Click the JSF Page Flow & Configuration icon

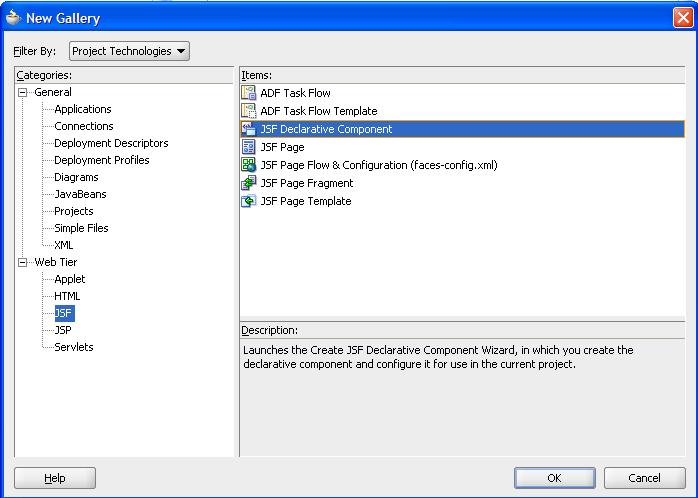249,165
